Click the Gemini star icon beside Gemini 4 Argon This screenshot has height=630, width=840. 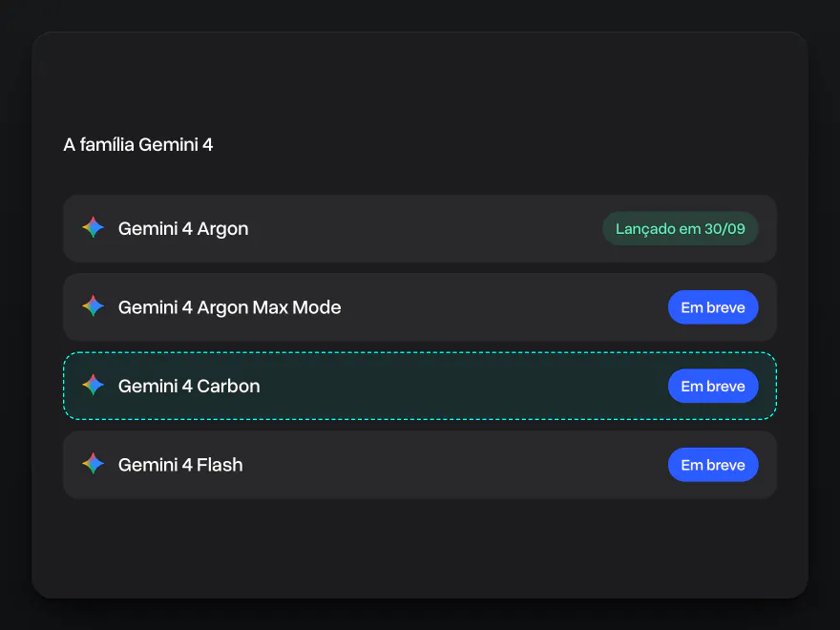point(94,228)
